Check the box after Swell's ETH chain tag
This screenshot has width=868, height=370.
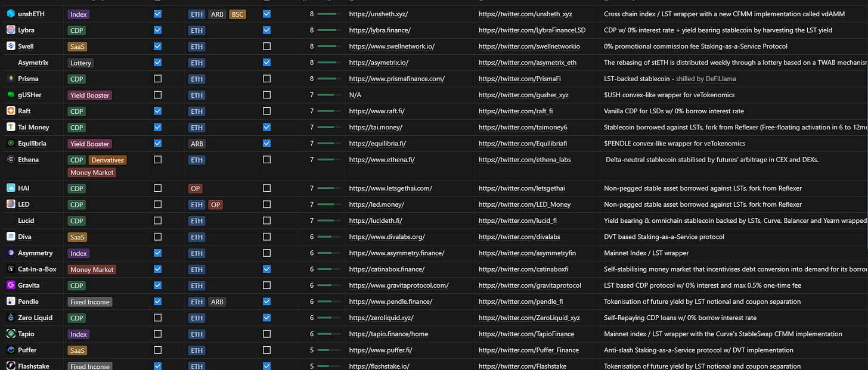(266, 46)
